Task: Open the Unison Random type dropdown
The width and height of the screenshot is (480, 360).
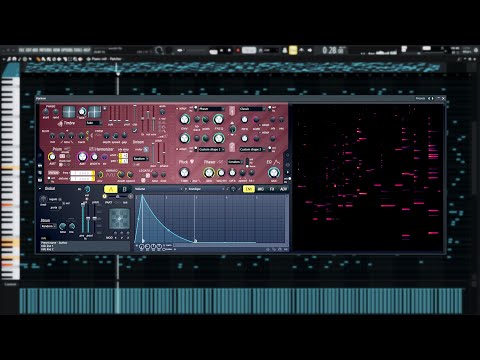Action: 141,159
